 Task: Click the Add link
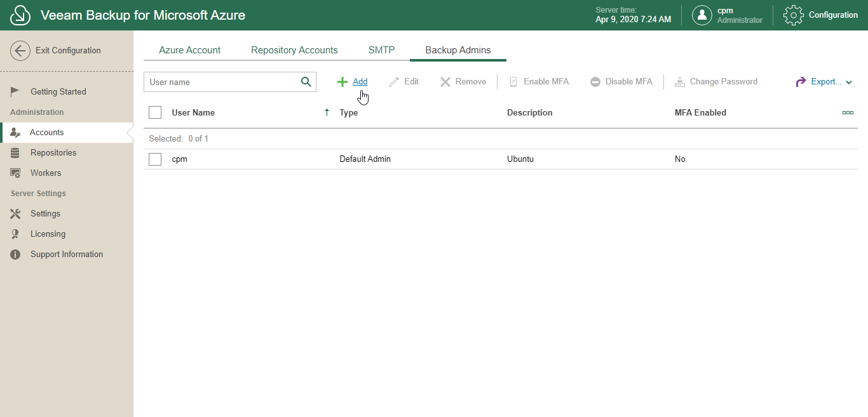tap(360, 81)
